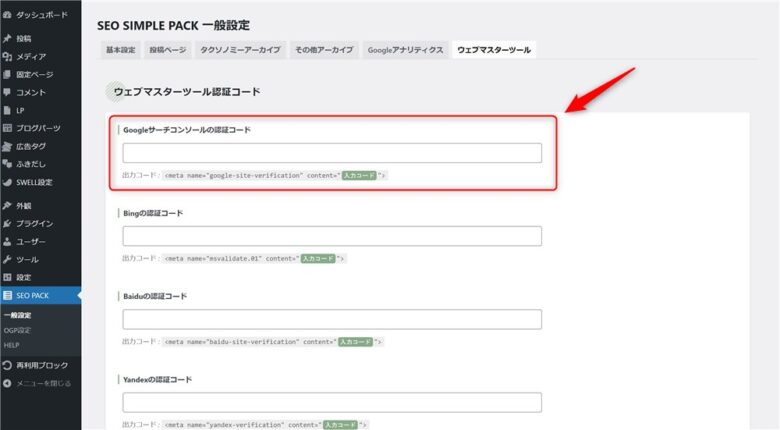Click the ツール wrench icon
Screen dimensions: 780x430
(x=7, y=259)
